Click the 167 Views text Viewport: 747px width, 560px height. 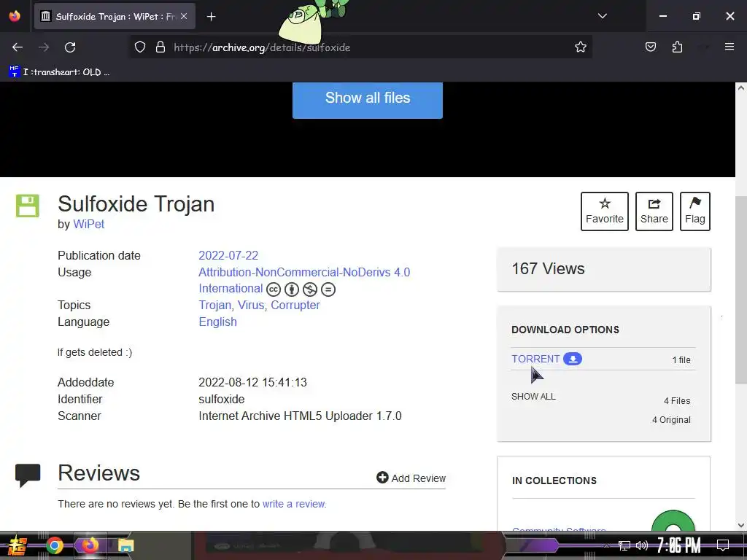(548, 269)
